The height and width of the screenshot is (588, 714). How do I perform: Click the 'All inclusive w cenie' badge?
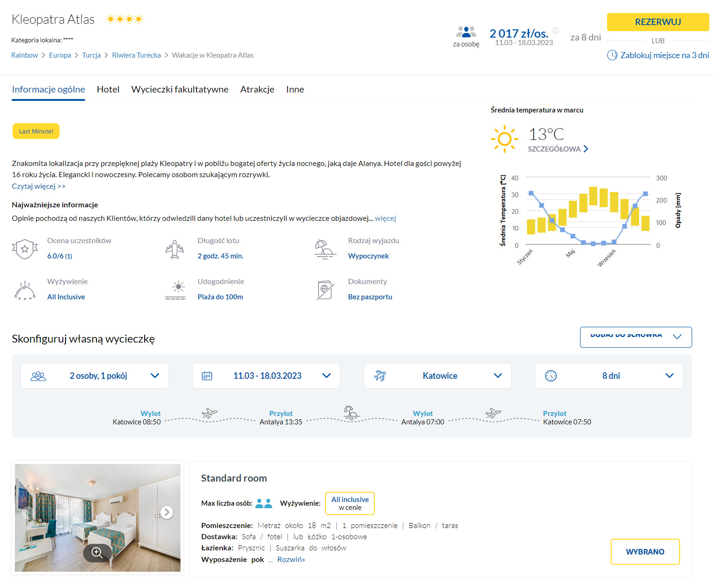(x=350, y=503)
